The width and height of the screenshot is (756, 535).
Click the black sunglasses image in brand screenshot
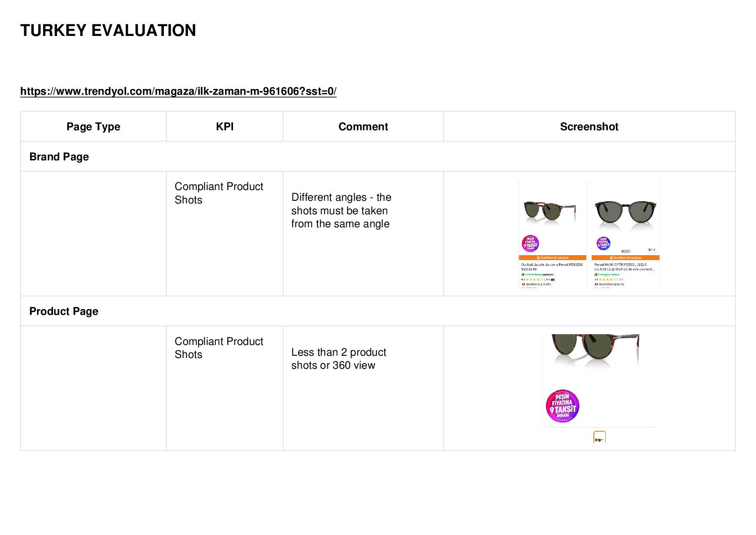click(625, 212)
